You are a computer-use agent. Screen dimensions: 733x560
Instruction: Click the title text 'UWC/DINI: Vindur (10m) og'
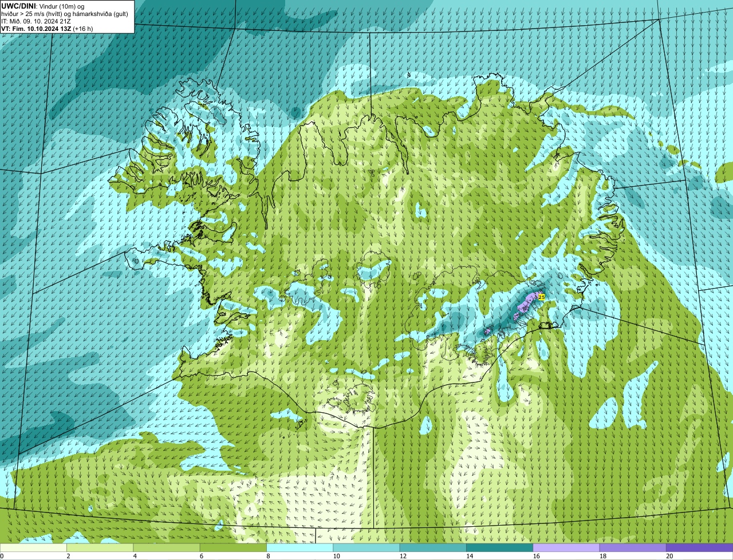43,6
